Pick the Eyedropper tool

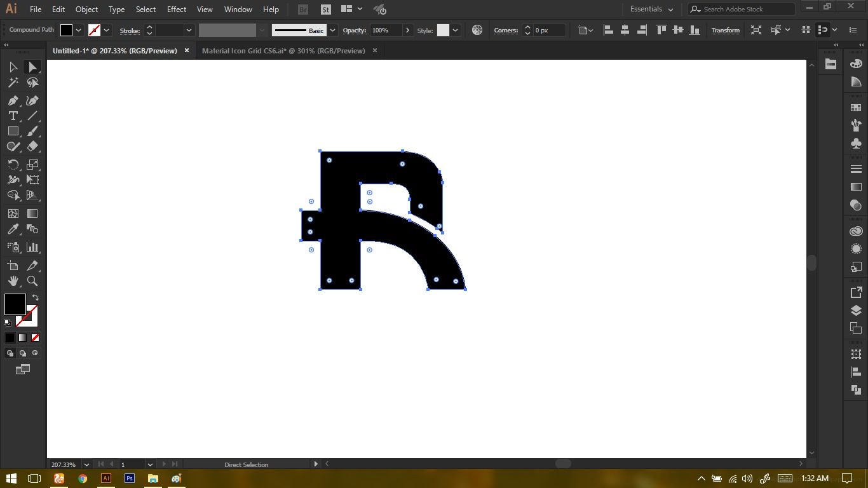(13, 229)
